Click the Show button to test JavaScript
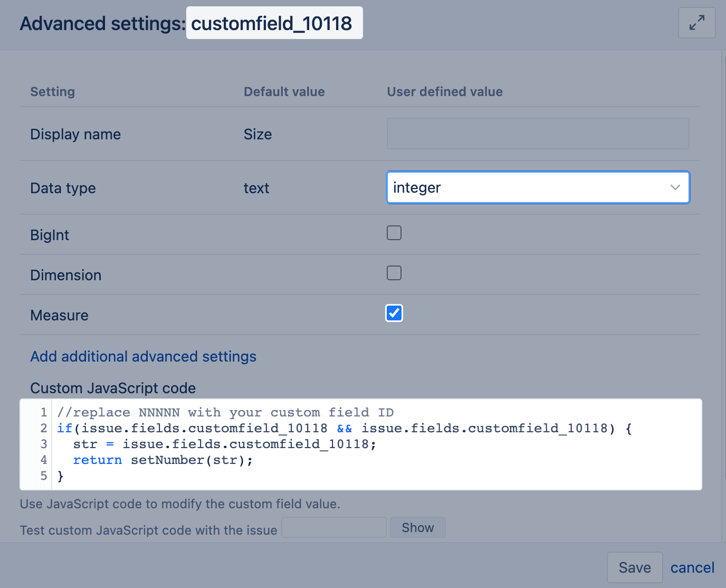The image size is (726, 588). [417, 527]
